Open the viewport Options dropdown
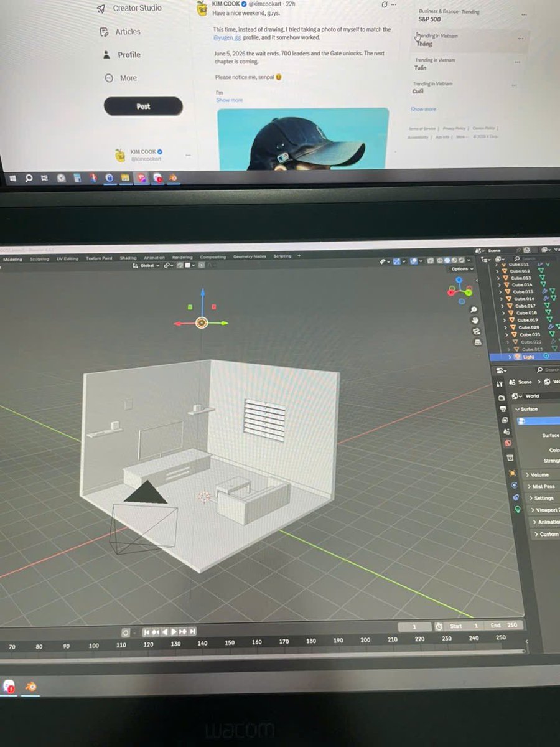Screen dimensions: 560x747 [x=462, y=269]
